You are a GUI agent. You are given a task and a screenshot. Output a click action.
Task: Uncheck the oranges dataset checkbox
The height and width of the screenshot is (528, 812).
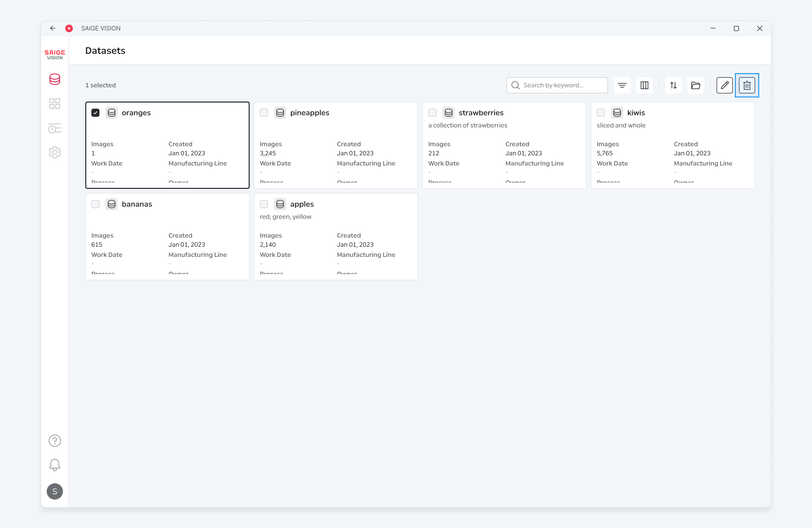point(95,113)
